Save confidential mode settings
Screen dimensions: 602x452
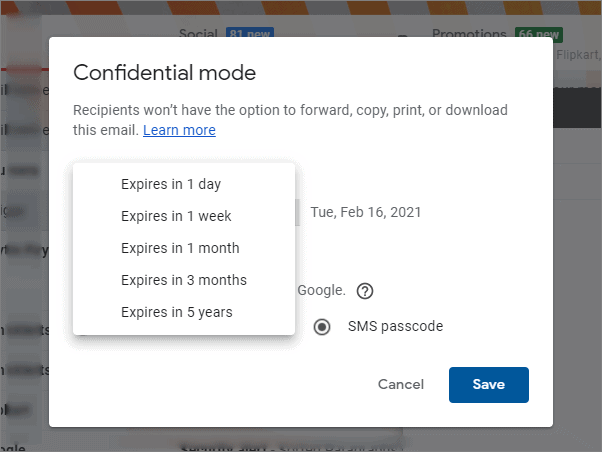tap(489, 385)
